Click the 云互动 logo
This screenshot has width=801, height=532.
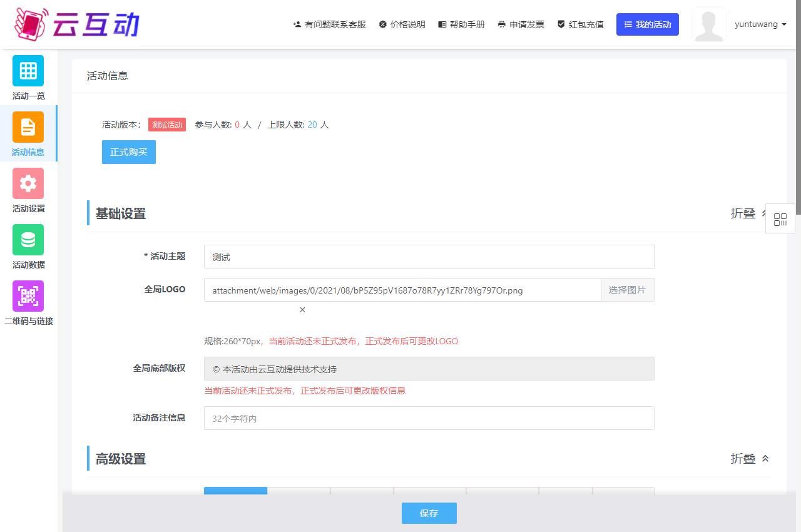(76, 24)
